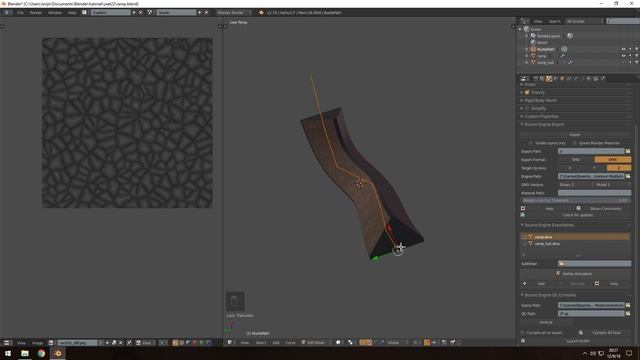This screenshot has width=640, height=360.
Task: Click Check for updates button
Action: pyautogui.click(x=575, y=215)
